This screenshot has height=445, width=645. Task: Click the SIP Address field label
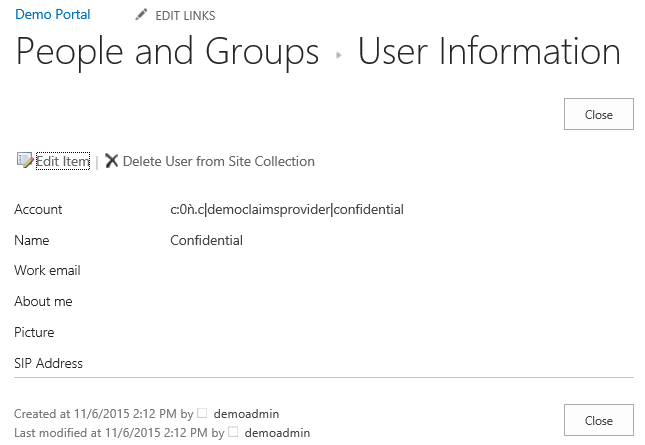pyautogui.click(x=48, y=363)
